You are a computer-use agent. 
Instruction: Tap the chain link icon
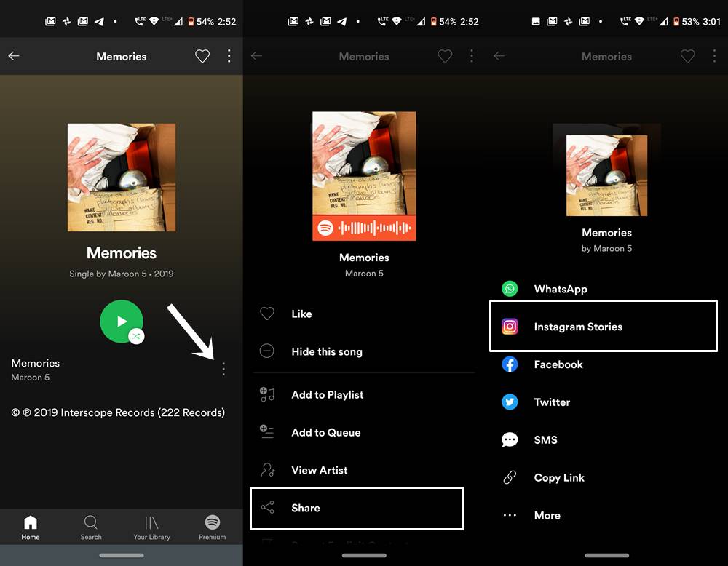pos(510,477)
